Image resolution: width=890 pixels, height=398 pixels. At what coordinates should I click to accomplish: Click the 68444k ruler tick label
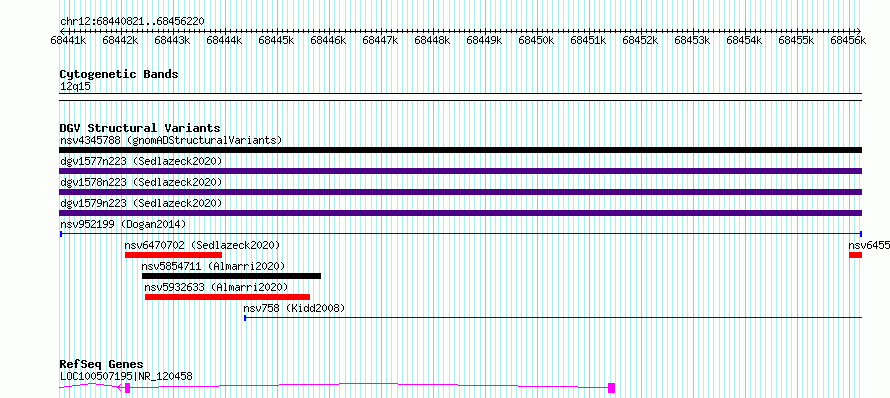[224, 40]
